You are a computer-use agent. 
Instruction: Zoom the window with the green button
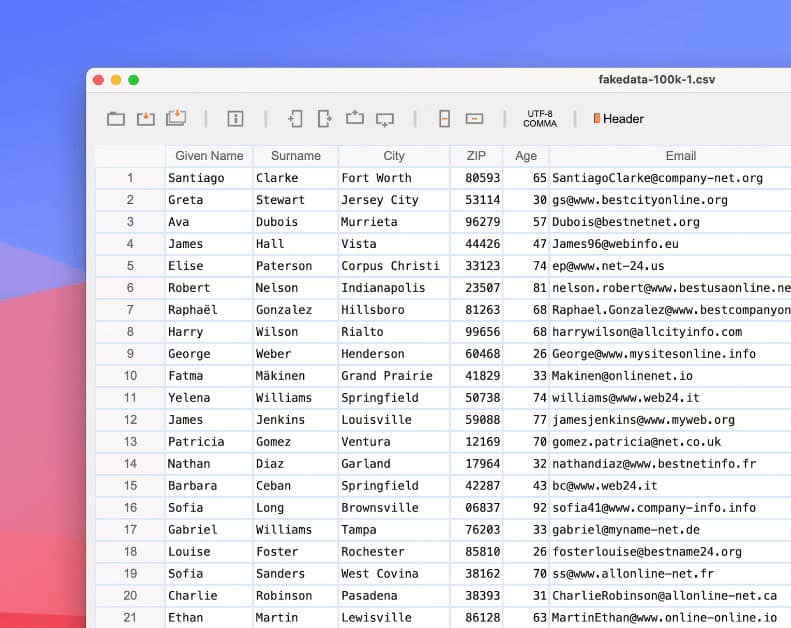[134, 80]
